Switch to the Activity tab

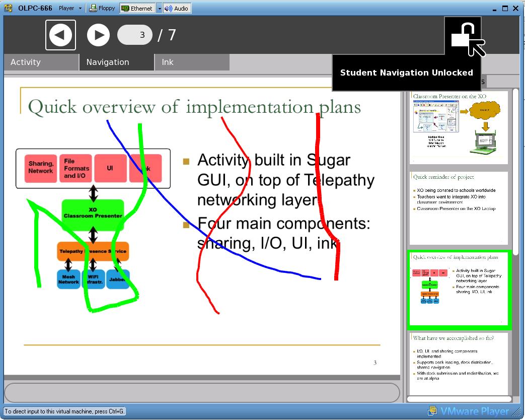coord(41,62)
